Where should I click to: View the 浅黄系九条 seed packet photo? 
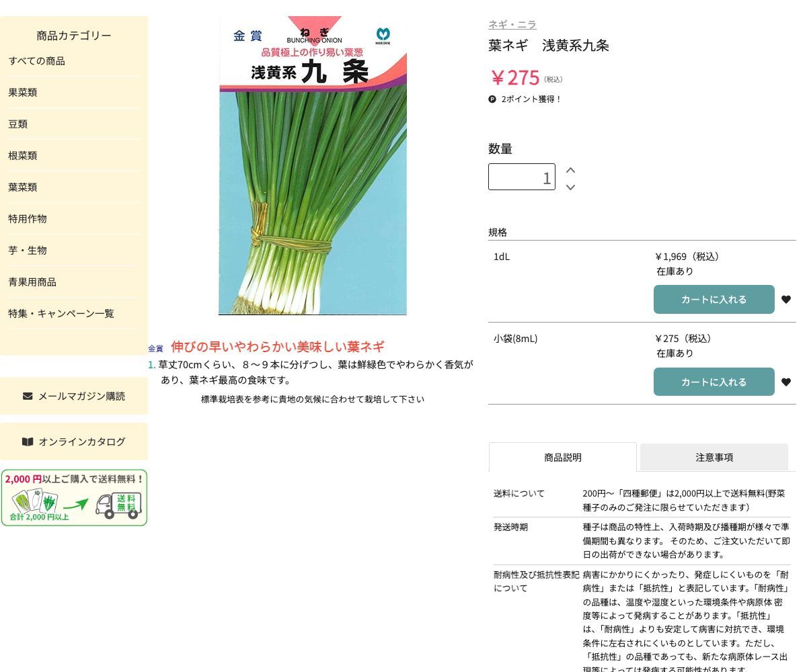coord(312,165)
